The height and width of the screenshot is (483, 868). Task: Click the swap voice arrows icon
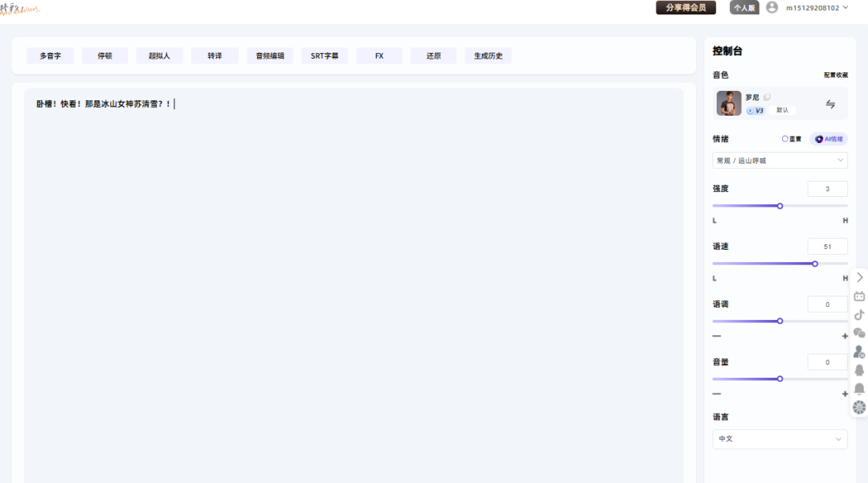point(830,104)
